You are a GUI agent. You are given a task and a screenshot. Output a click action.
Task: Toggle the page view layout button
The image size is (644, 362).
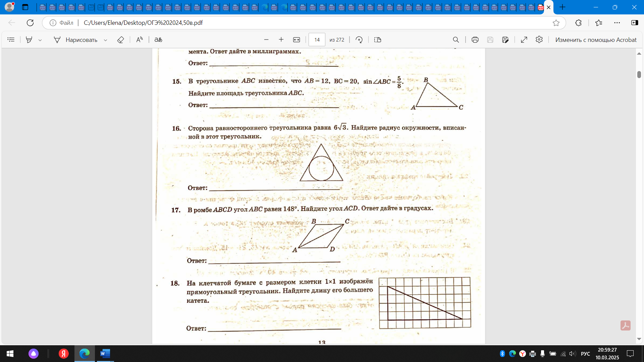pyautogui.click(x=378, y=40)
